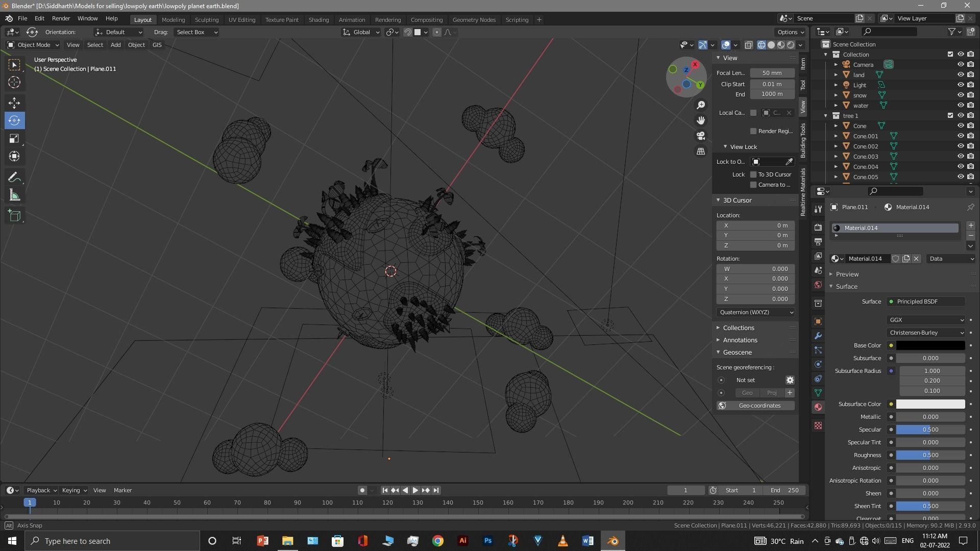The height and width of the screenshot is (551, 980).
Task: Open the World properties tab icon
Action: [818, 285]
